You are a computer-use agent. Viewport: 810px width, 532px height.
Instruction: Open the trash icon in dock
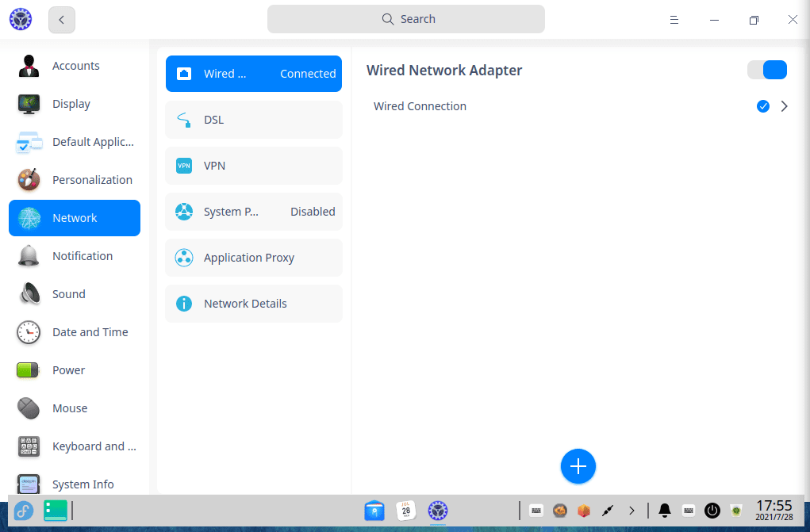point(736,511)
